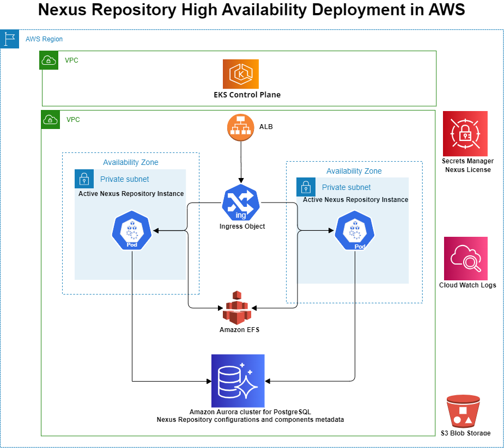Image resolution: width=504 pixels, height=448 pixels.
Task: Click the S3 Blob Storage label
Action: pyautogui.click(x=466, y=433)
